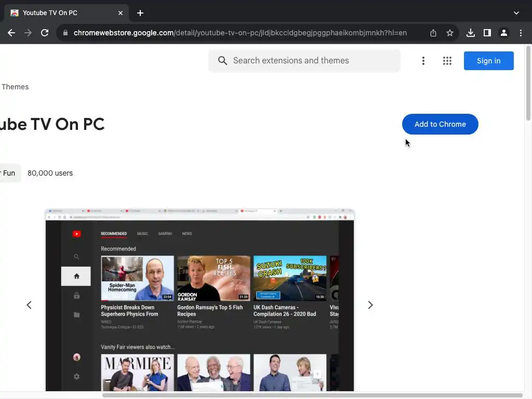This screenshot has width=532, height=399.
Task: Open Chrome's three-dot menu
Action: coord(521,33)
